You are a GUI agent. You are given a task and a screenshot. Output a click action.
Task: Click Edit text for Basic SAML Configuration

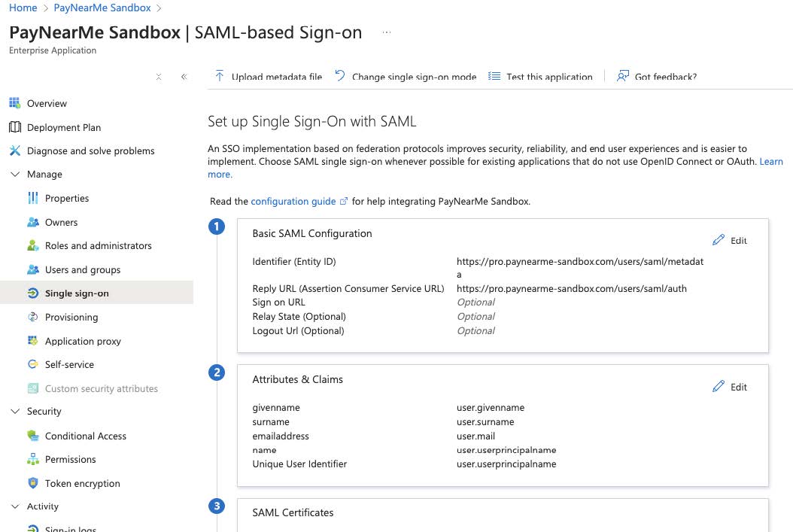pos(738,241)
